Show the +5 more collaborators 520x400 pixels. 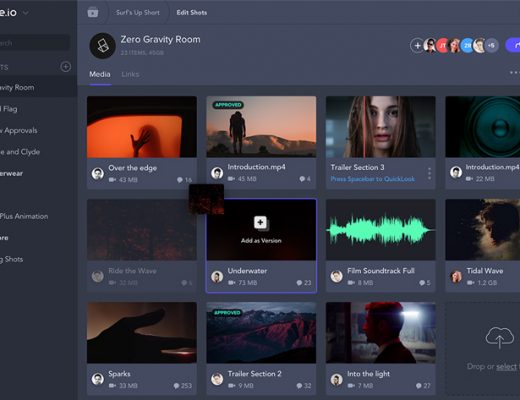point(492,45)
